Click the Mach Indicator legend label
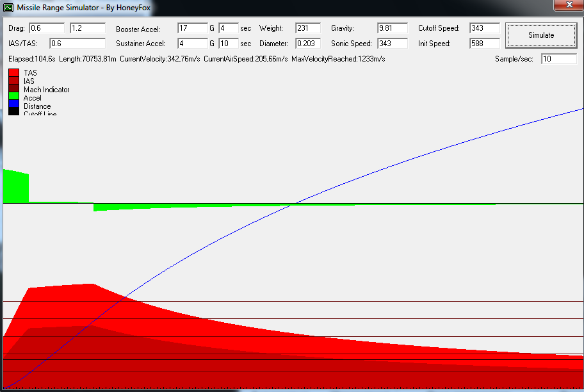Screen dimensions: 584x392 pyautogui.click(x=47, y=90)
